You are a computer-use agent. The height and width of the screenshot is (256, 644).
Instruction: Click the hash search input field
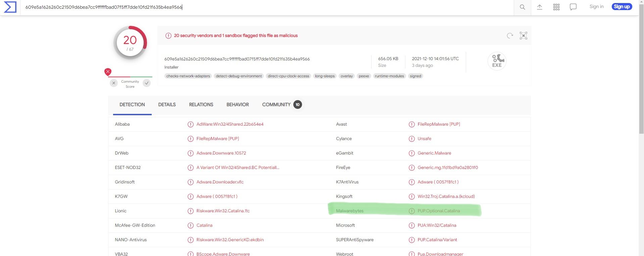click(267, 7)
